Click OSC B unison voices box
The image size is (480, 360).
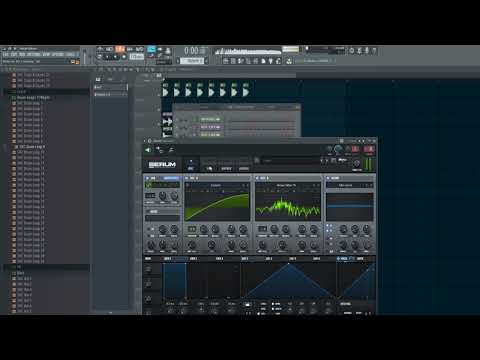pos(262,229)
